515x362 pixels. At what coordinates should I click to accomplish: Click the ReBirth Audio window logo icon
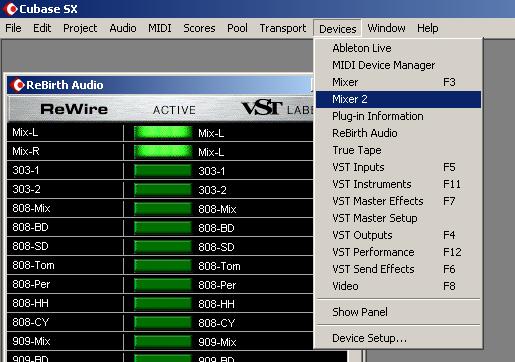(18, 85)
